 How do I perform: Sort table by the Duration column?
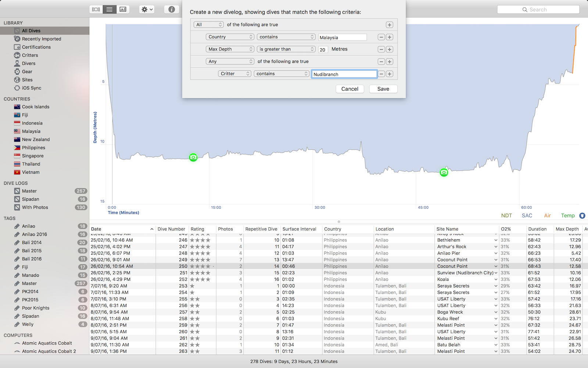click(537, 229)
